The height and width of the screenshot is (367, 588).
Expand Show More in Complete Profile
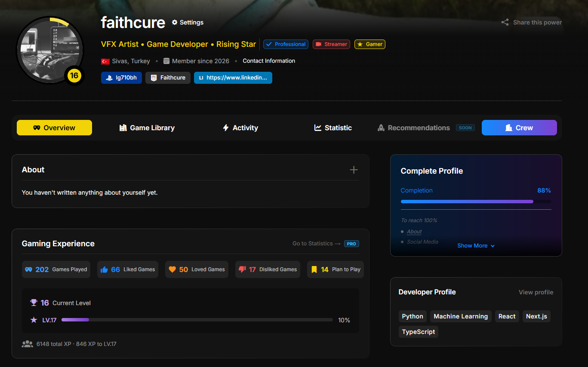(x=476, y=246)
